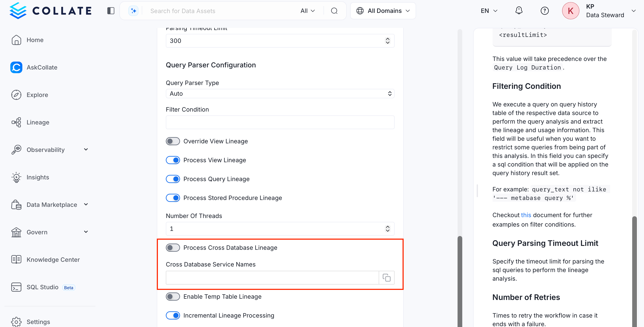
Task: Click the copy icon for Cross Database Service Names
Action: pos(386,277)
